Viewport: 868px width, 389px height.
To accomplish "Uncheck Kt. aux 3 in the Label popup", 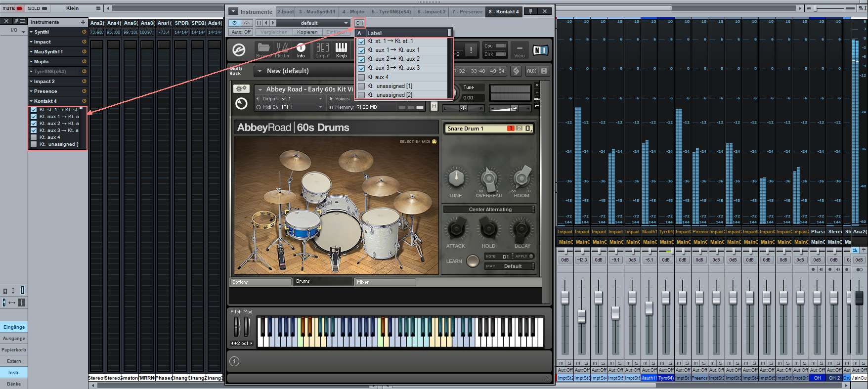I will tap(361, 68).
